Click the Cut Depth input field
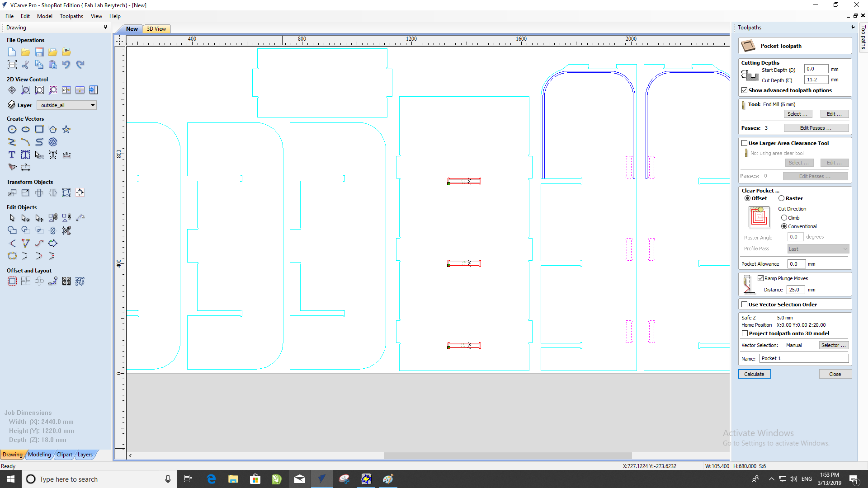868x488 pixels. tap(816, 80)
